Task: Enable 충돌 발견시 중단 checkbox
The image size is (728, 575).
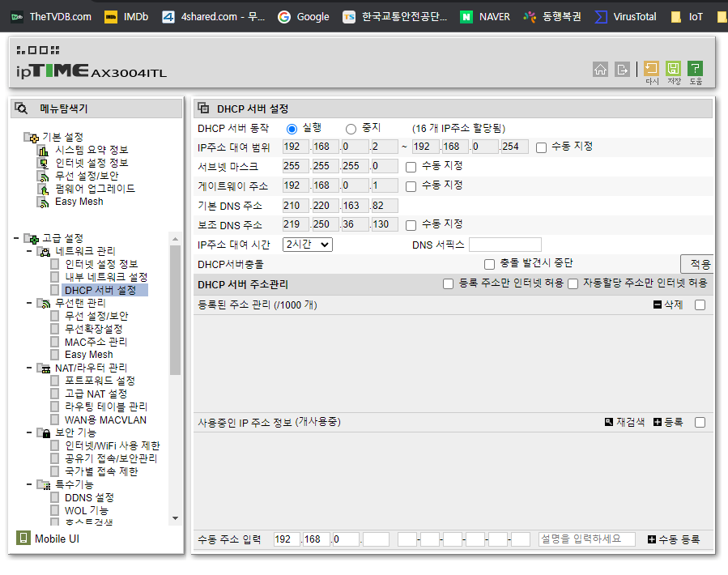Action: 489,264
